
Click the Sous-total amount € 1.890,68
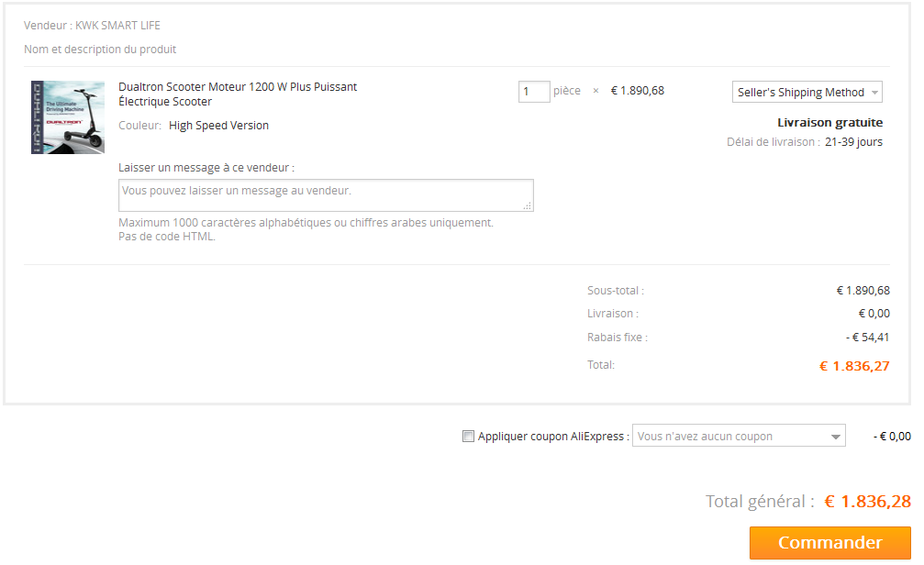863,291
